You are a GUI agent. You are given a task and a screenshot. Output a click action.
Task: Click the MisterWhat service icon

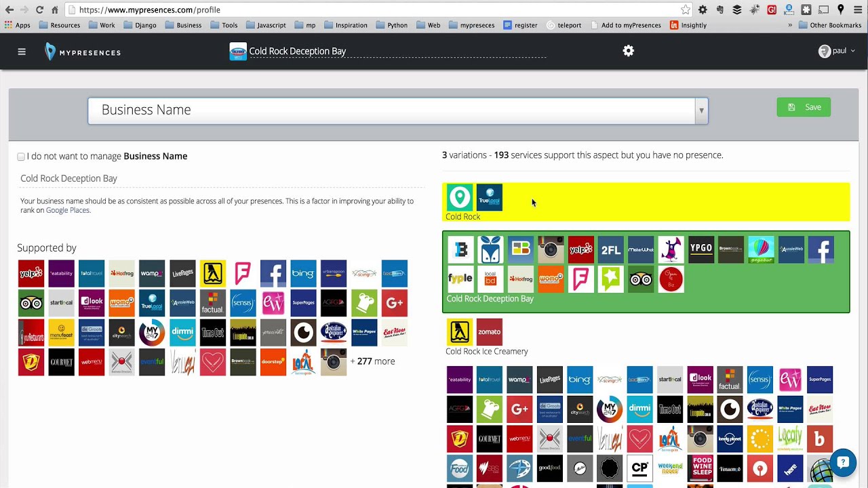click(641, 249)
